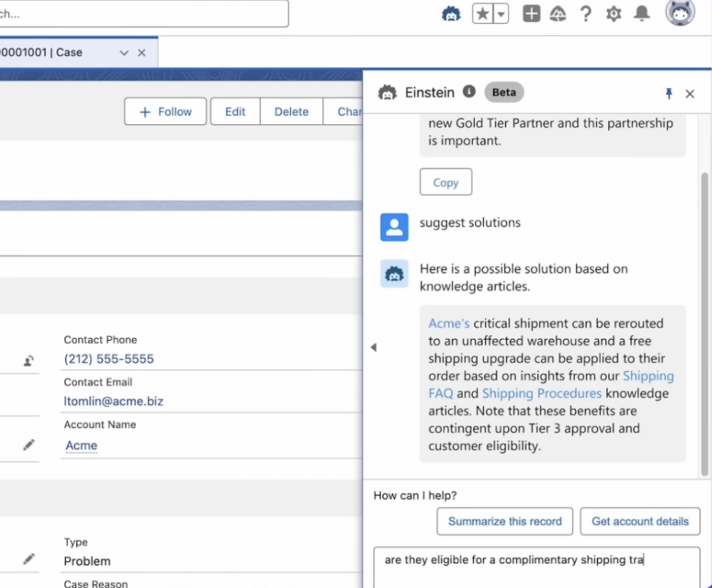Open the favorites list dropdown arrow

click(501, 14)
